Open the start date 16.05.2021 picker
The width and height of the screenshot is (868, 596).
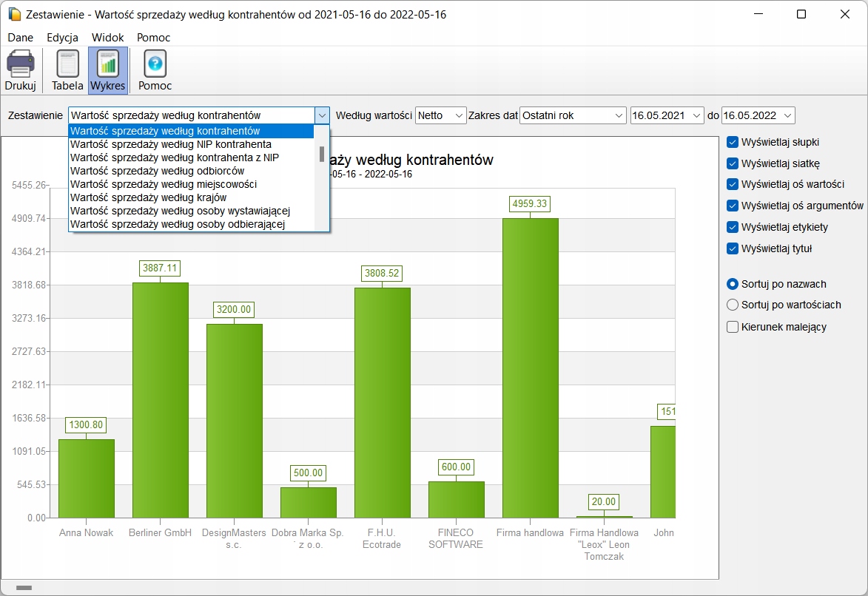696,115
